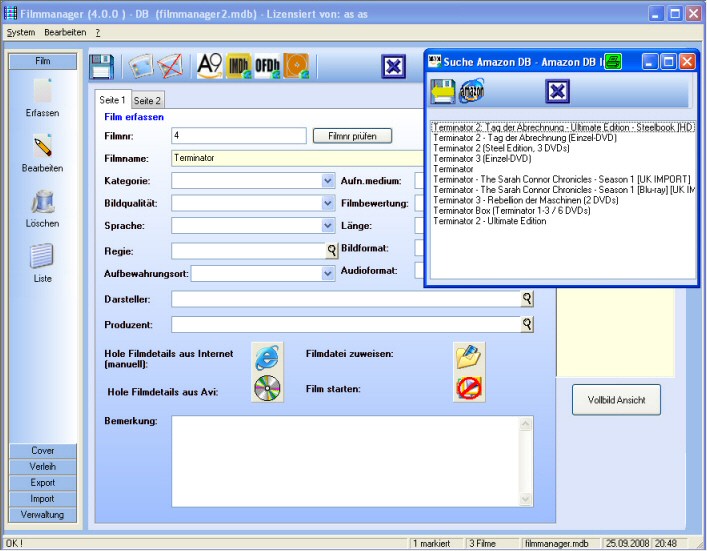Switch to the Seite 2 tab
Viewport: 707px width, 551px height.
click(x=147, y=101)
